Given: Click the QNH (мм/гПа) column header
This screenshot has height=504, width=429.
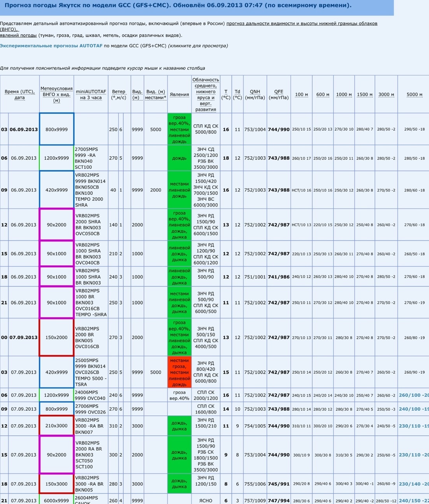Looking at the screenshot, I should coord(255,94).
